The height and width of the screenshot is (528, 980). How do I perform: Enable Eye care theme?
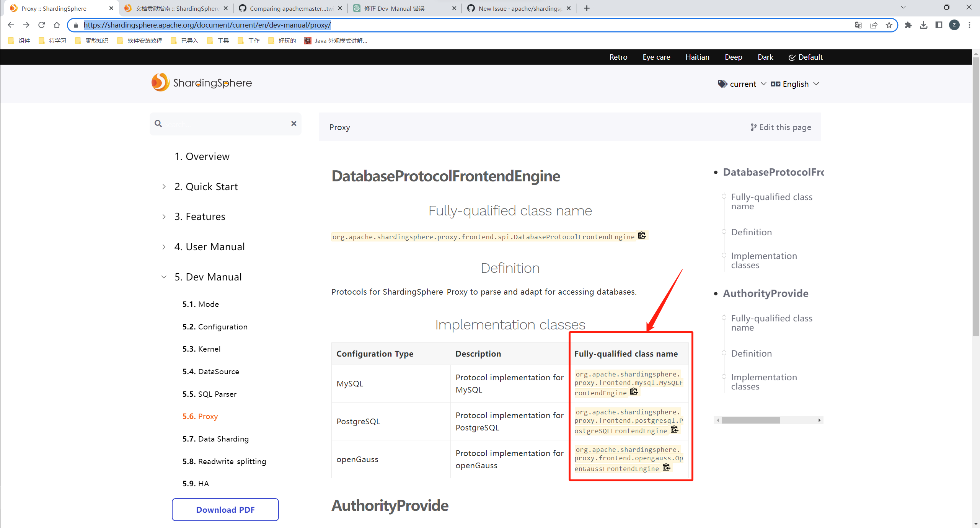click(x=656, y=57)
